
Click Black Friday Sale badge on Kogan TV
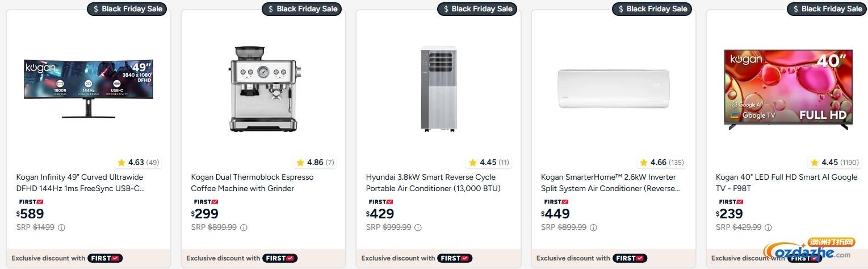tap(827, 9)
